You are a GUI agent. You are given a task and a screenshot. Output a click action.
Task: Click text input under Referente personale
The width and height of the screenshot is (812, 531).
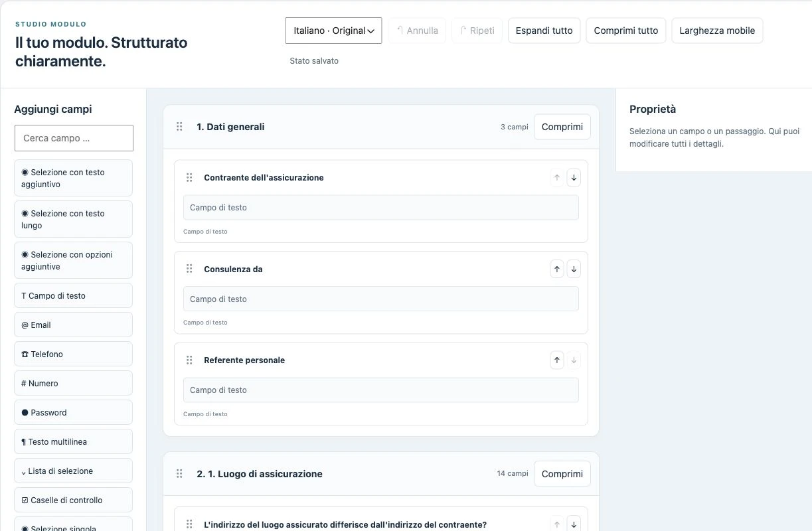pos(381,390)
